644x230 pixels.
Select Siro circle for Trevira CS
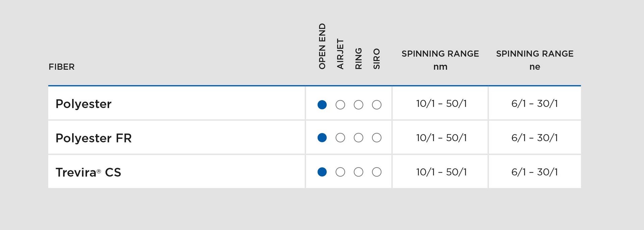click(x=377, y=172)
